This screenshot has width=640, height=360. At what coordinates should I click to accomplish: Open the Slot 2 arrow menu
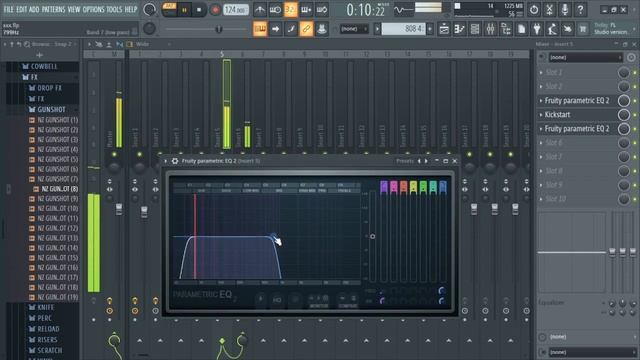click(x=541, y=87)
